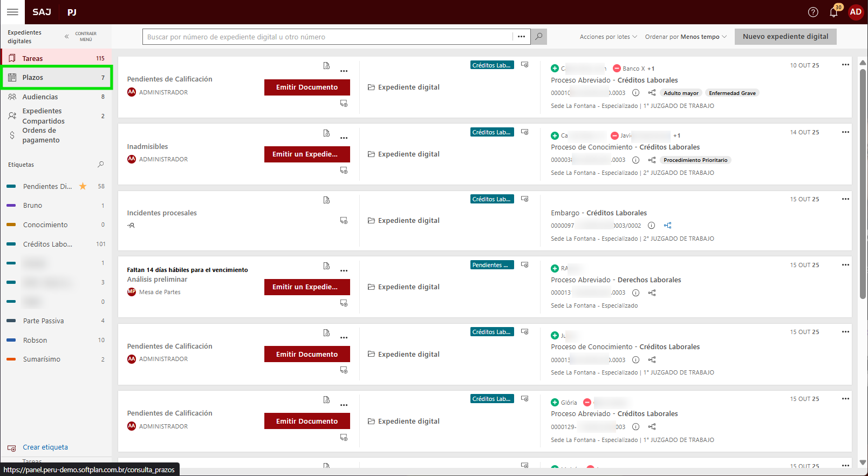Search etiquetas with the magnifier icon
Image resolution: width=868 pixels, height=476 pixels.
point(100,165)
